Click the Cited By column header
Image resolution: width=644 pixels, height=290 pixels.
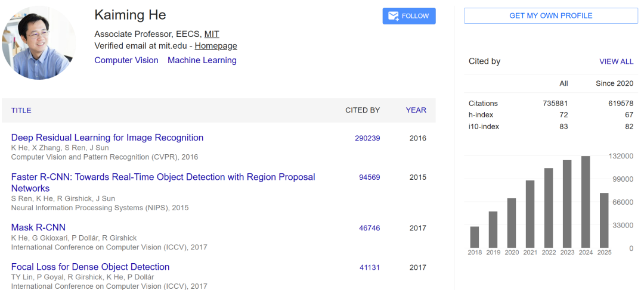363,110
